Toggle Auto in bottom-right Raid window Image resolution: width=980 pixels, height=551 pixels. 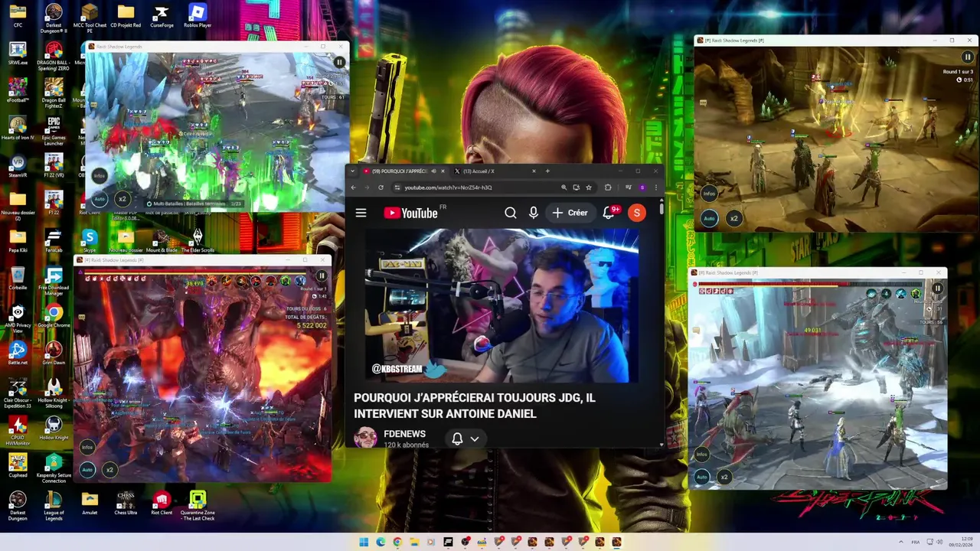coord(701,477)
